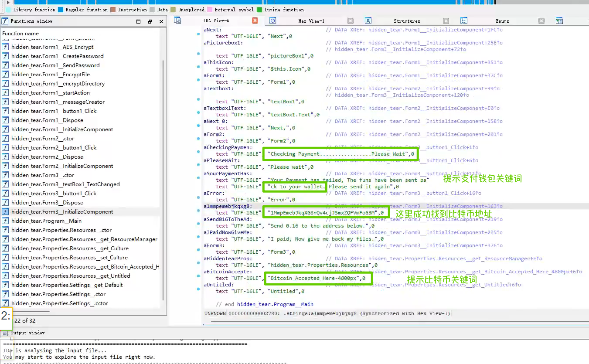Open the Enums tab

(x=502, y=20)
